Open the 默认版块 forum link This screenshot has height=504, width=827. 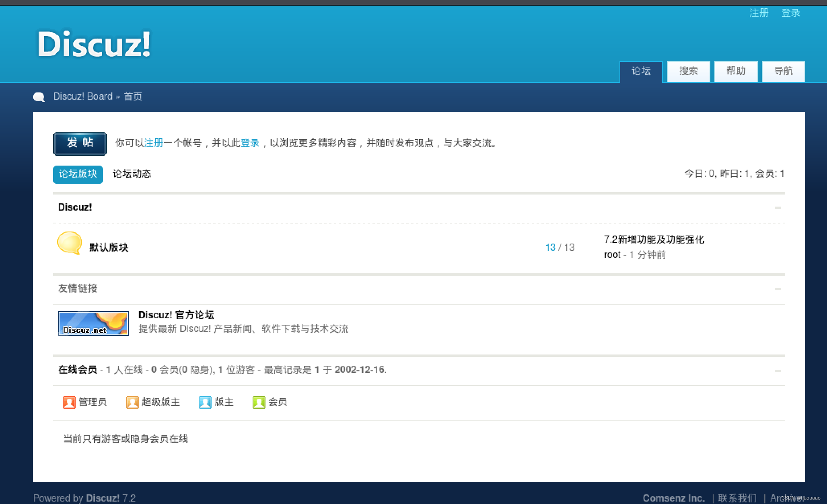(x=109, y=247)
